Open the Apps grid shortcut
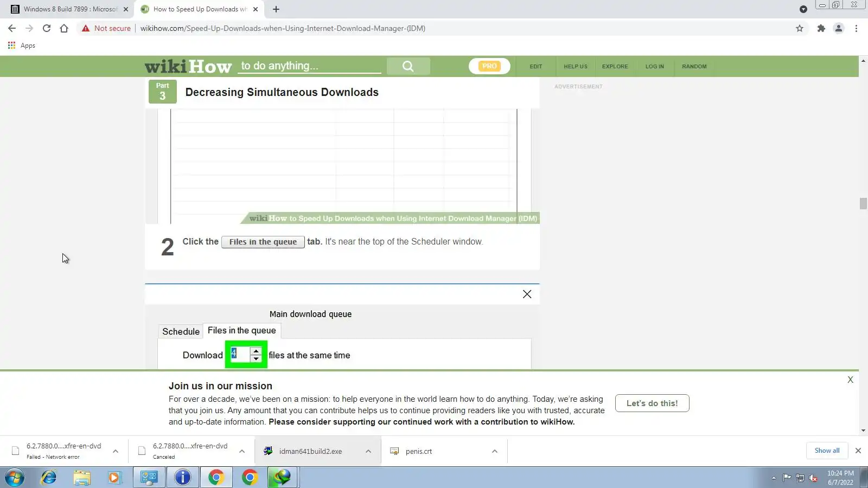This screenshot has height=488, width=868. [x=21, y=46]
